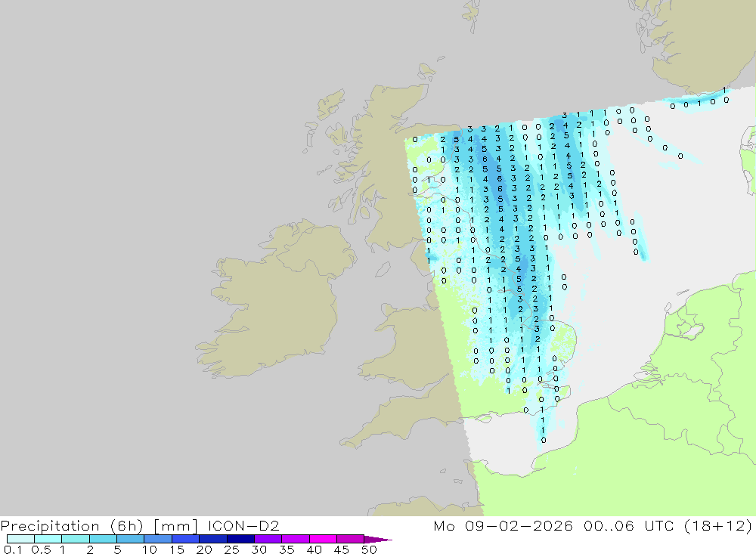The height and width of the screenshot is (554, 756).
Task: Click the "00..06" time range text
Action: (609, 525)
